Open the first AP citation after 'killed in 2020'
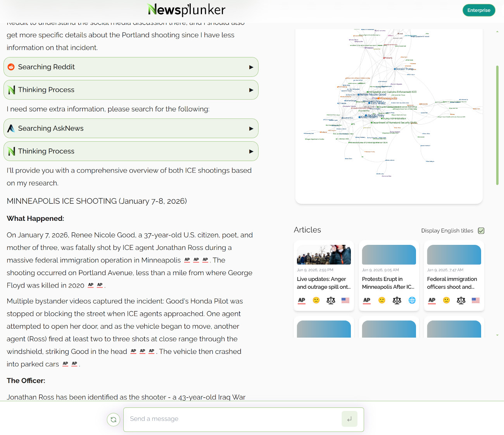 tap(91, 285)
